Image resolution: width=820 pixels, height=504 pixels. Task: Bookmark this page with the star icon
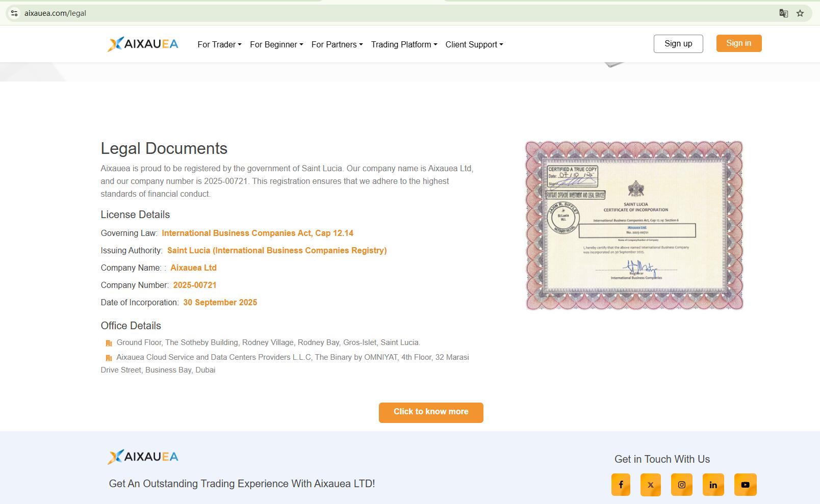point(800,13)
